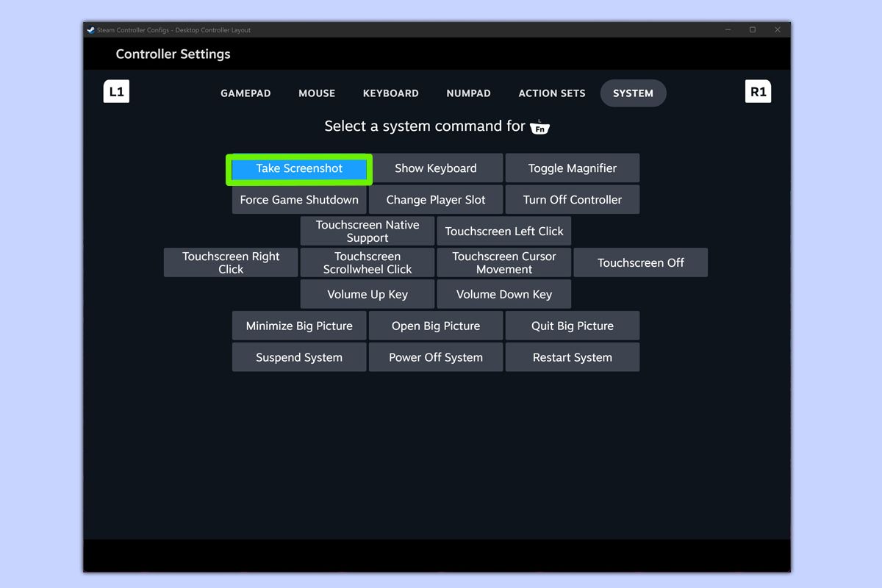
Task: Click the Fn key icon in the heading
Action: click(x=540, y=127)
